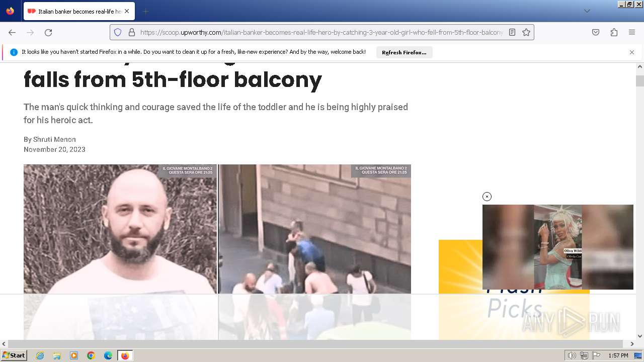Image resolution: width=644 pixels, height=362 pixels.
Task: Open tracking protection shield icon
Action: pos(118,32)
